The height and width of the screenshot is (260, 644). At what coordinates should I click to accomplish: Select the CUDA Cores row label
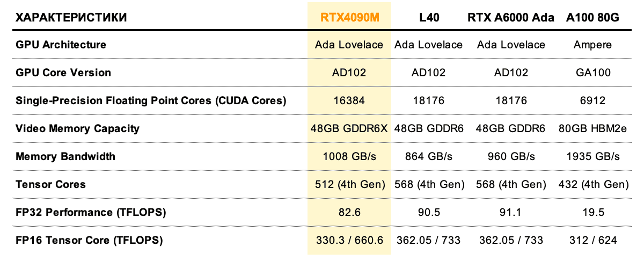pyautogui.click(x=151, y=100)
